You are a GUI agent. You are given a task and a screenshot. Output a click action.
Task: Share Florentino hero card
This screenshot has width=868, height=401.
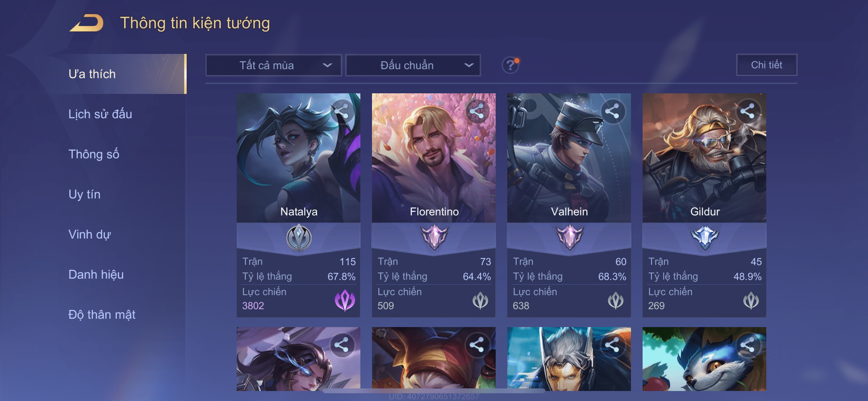coord(477,111)
